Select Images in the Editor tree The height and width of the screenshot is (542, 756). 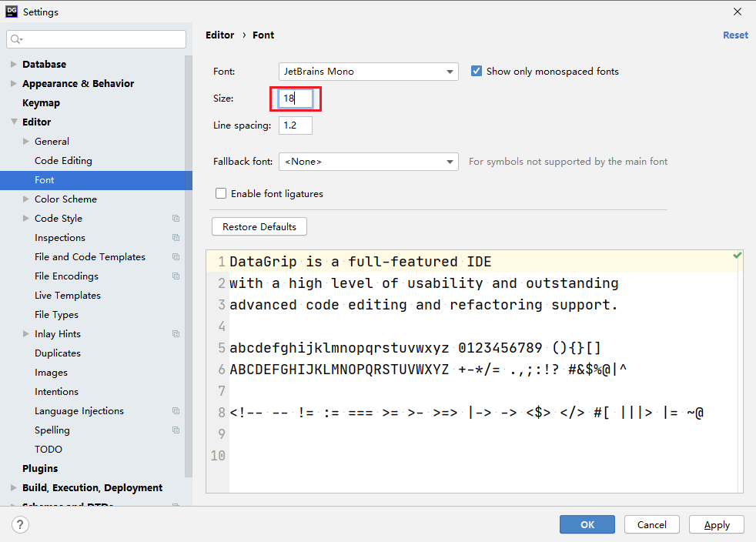point(51,373)
